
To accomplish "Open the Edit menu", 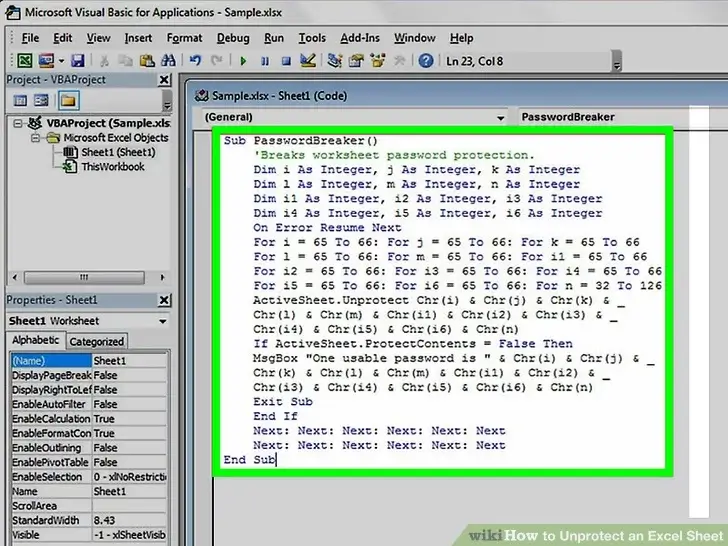I will click(62, 38).
